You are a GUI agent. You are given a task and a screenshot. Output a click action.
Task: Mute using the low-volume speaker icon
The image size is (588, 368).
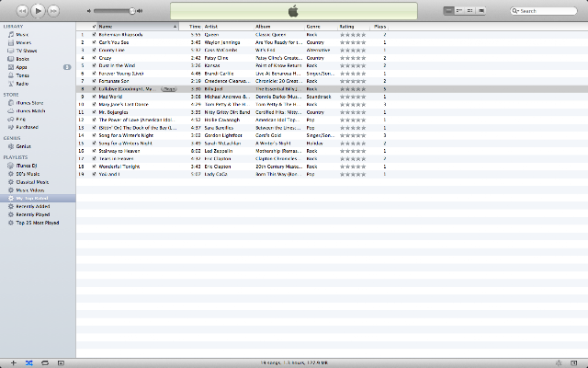click(89, 11)
